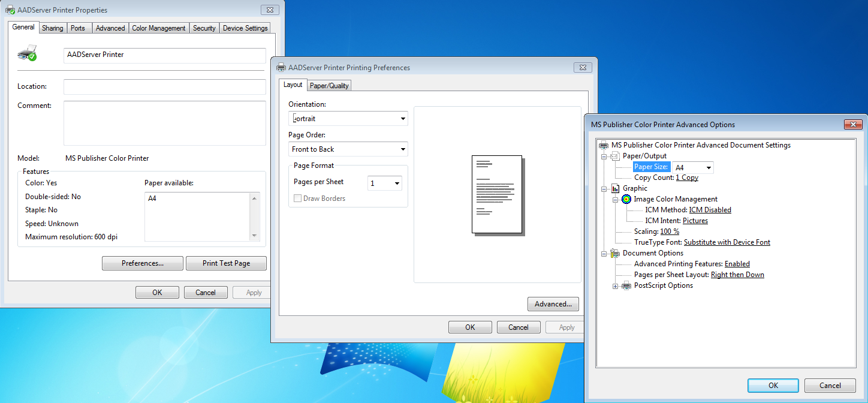Click the Paper/Output envelope icon

click(615, 156)
